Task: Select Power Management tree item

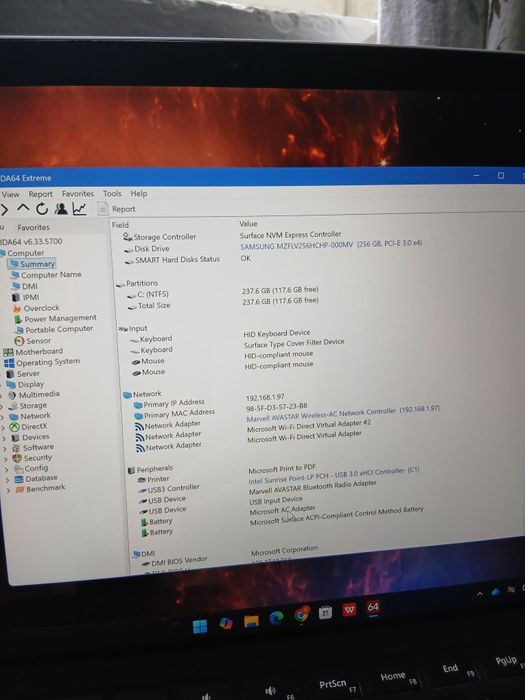Action: [x=60, y=319]
